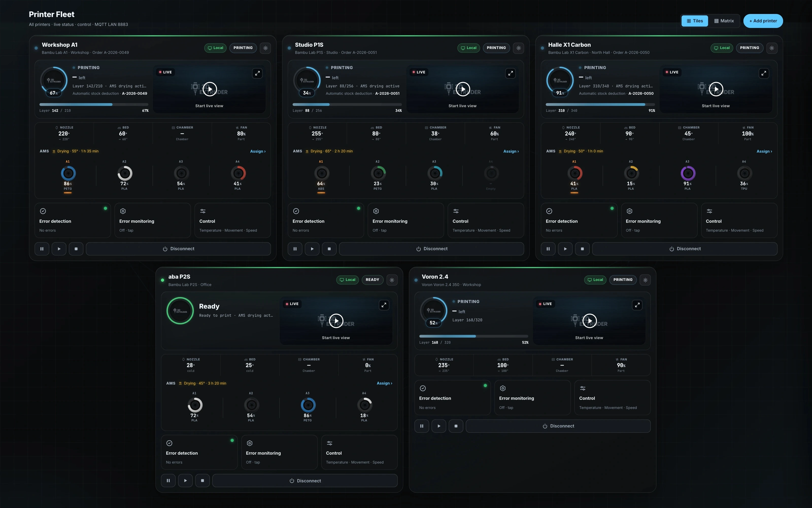Expand Voron 2.4 live view to fullscreen
812x508 pixels.
coord(637,305)
